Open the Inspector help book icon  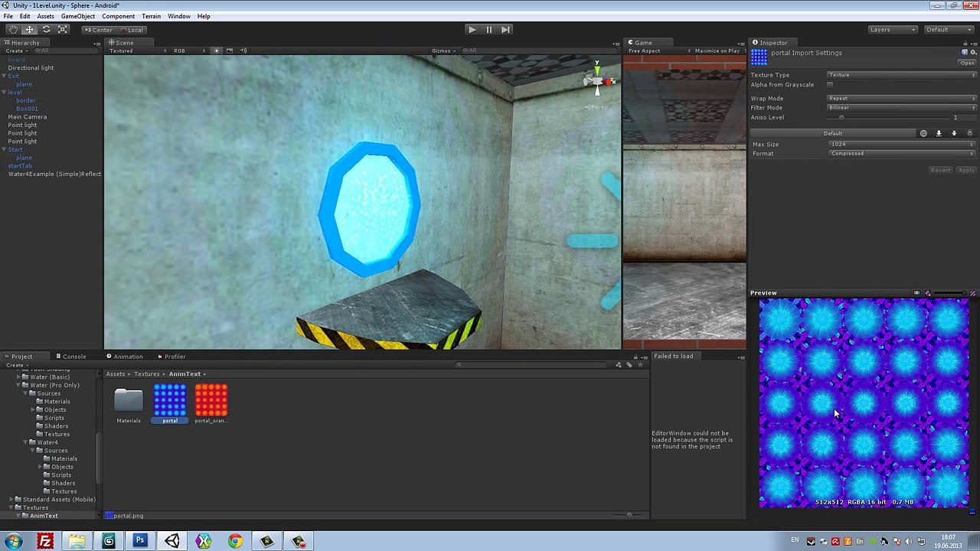point(964,52)
